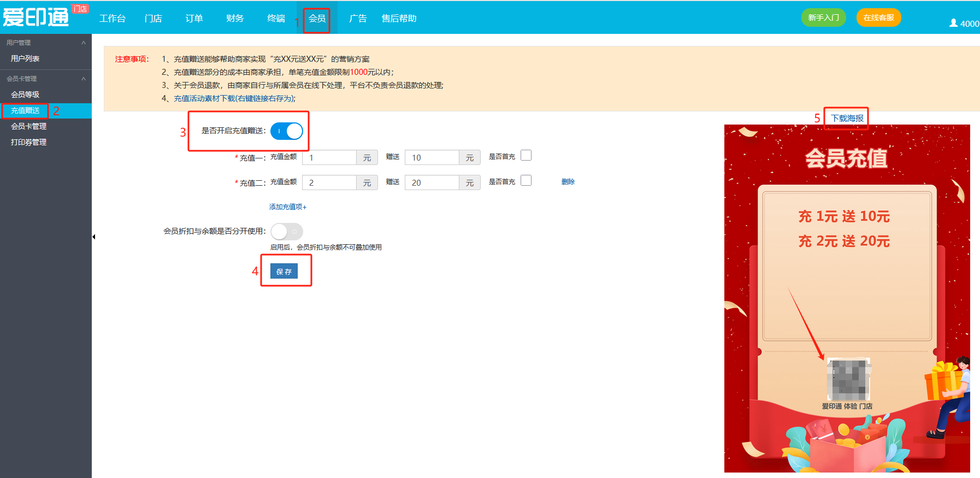This screenshot has height=478, width=980.
Task: Click the 下载海报 link
Action: pos(847,119)
